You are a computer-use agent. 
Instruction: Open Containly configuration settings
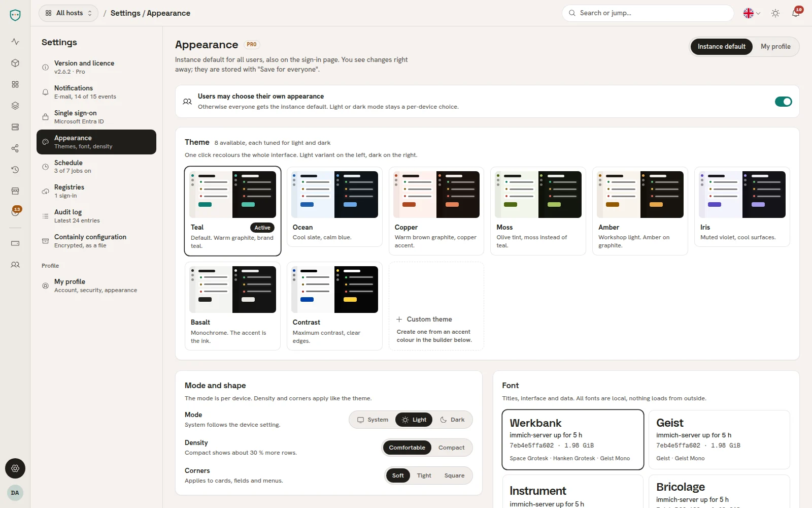click(x=96, y=241)
